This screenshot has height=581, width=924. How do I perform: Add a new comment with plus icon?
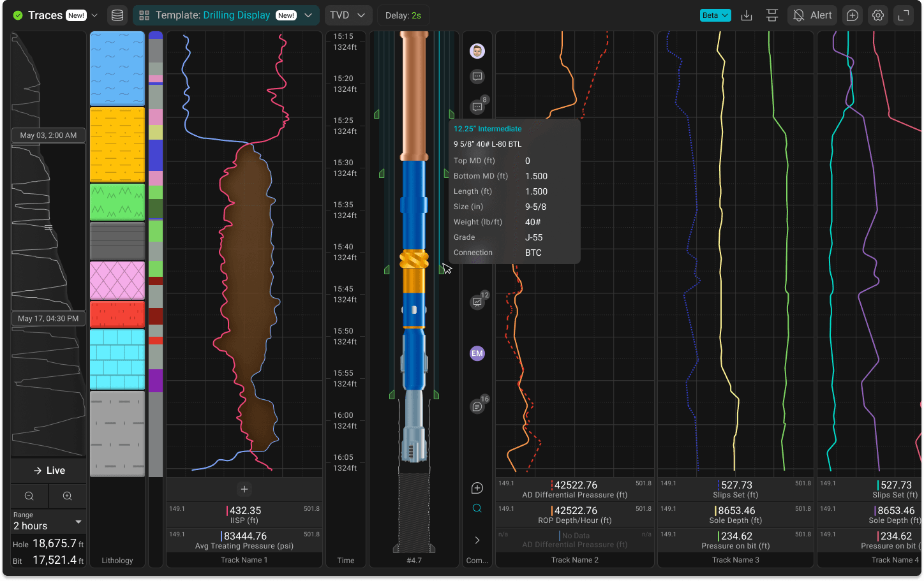477,488
